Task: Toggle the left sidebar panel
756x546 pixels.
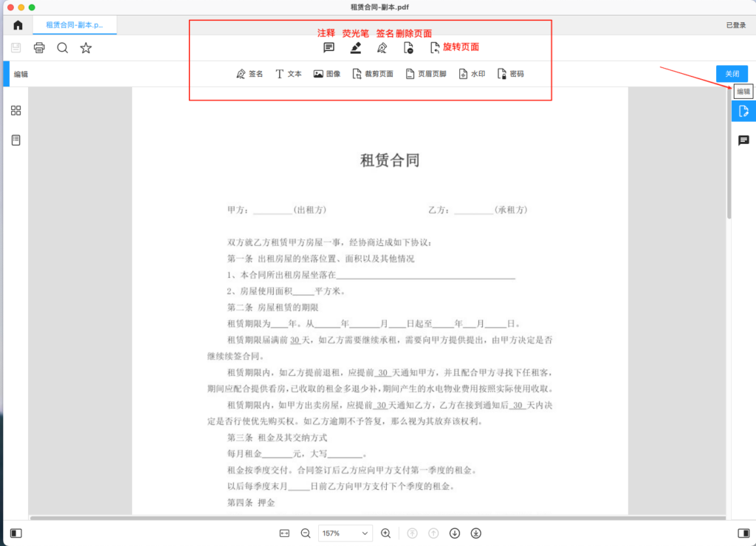Action: point(16,533)
